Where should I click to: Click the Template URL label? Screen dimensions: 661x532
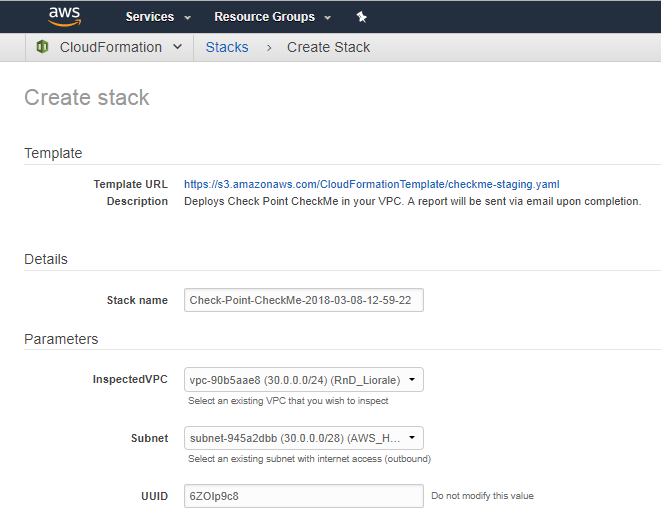coord(131,184)
